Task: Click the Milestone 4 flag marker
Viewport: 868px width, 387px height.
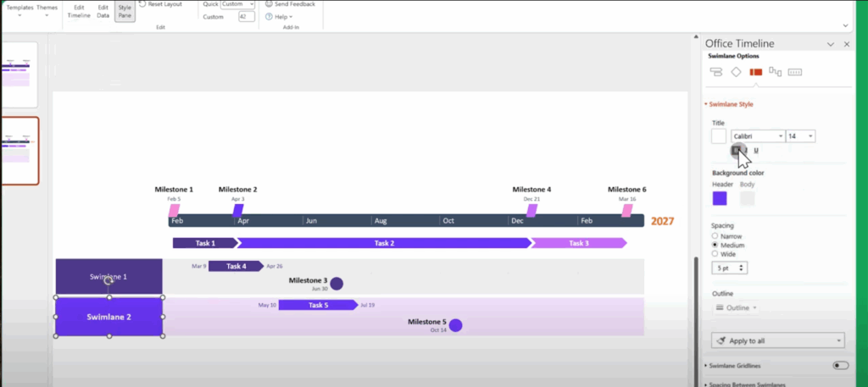Action: 531,211
